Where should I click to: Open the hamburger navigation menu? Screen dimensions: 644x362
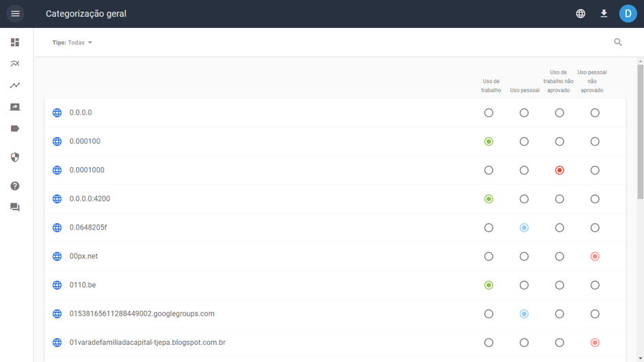click(15, 14)
